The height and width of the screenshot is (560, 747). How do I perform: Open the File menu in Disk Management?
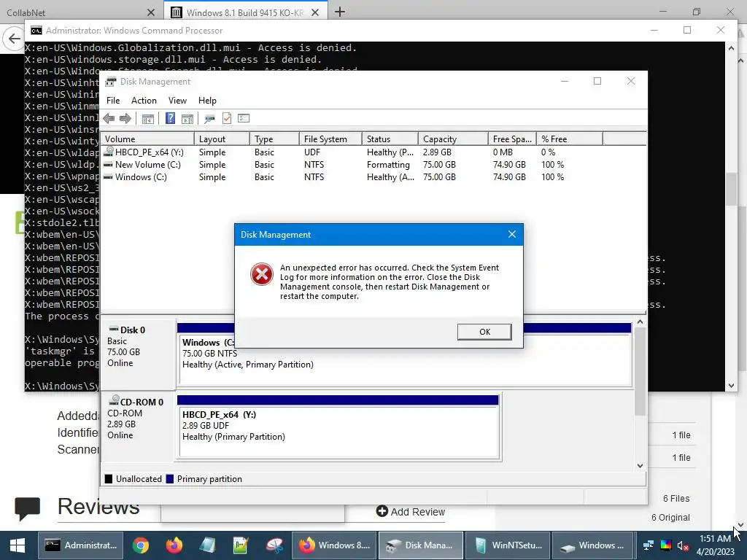tap(113, 101)
